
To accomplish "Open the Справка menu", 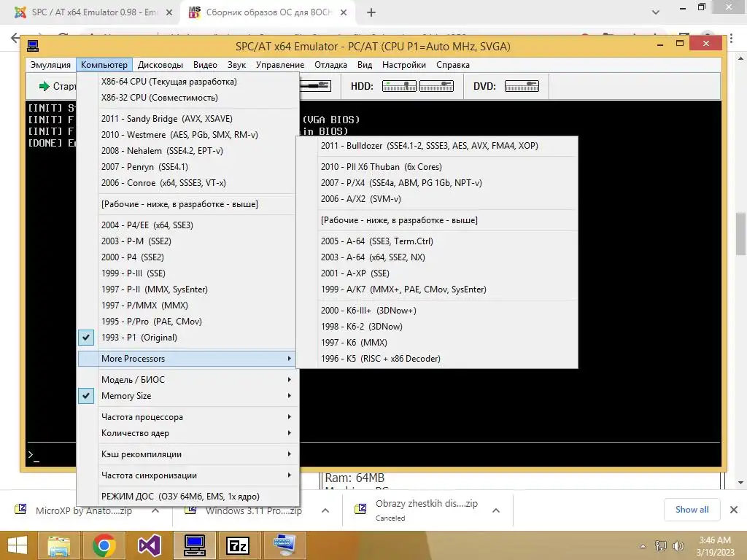I will pyautogui.click(x=453, y=65).
